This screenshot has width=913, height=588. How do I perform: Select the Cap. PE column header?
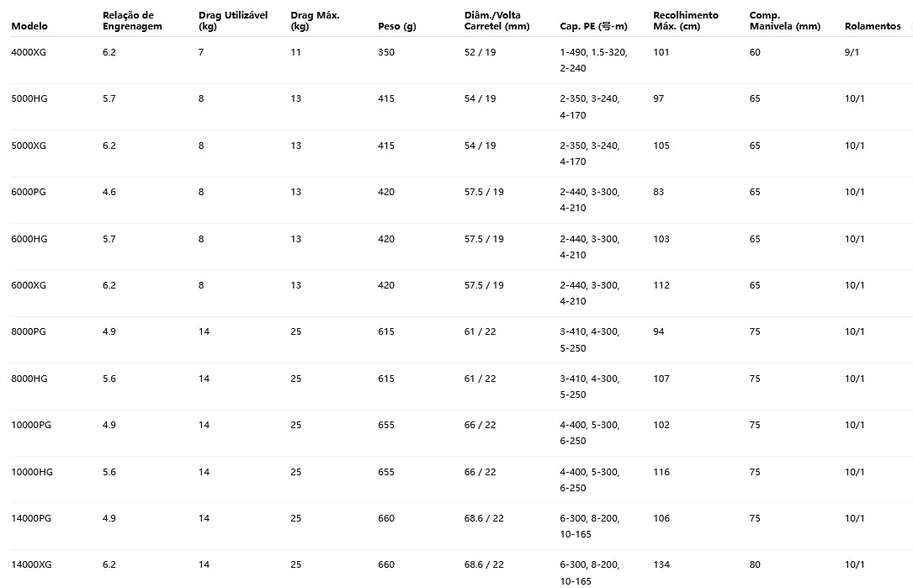[593, 26]
